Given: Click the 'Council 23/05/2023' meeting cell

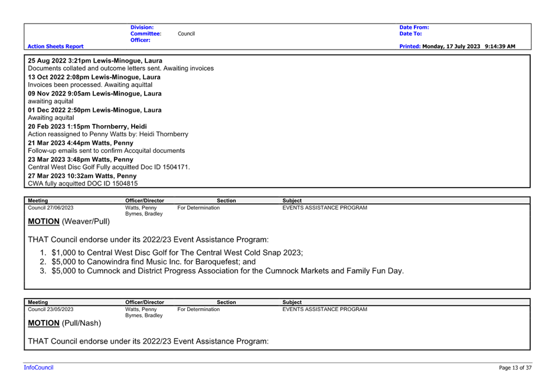Looking at the screenshot, I should click(51, 309).
